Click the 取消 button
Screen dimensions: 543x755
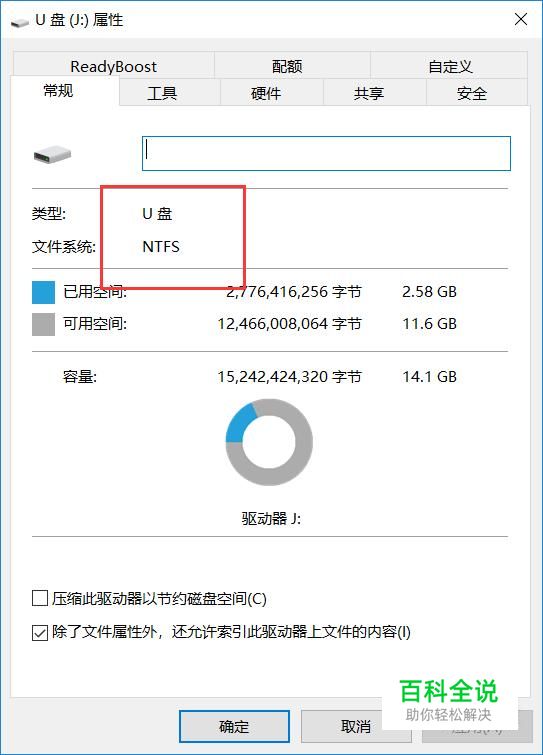(356, 726)
